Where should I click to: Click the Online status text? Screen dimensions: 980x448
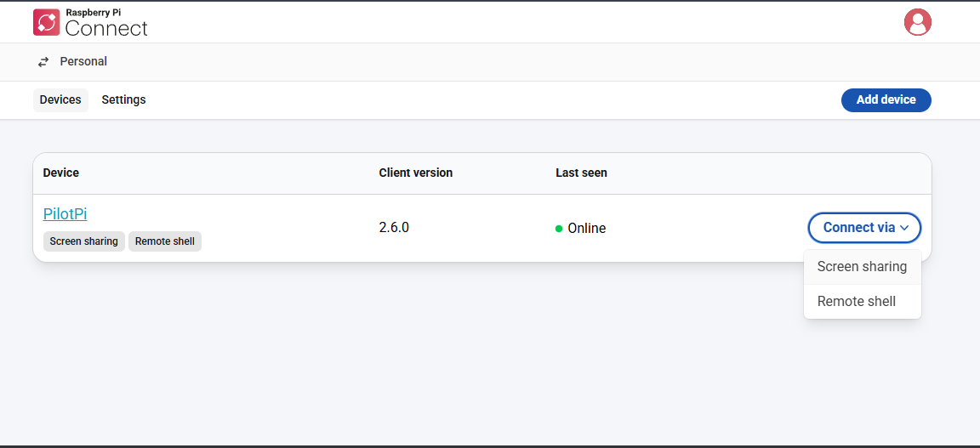point(586,229)
